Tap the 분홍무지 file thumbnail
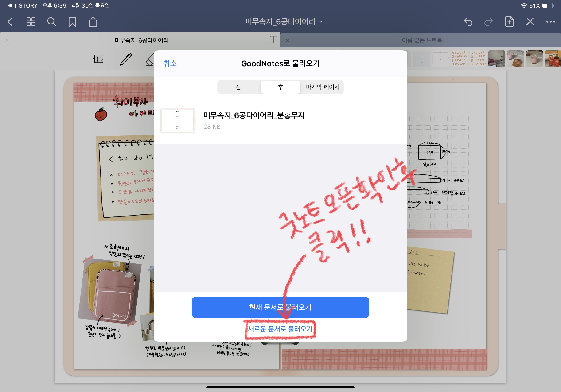 click(178, 120)
